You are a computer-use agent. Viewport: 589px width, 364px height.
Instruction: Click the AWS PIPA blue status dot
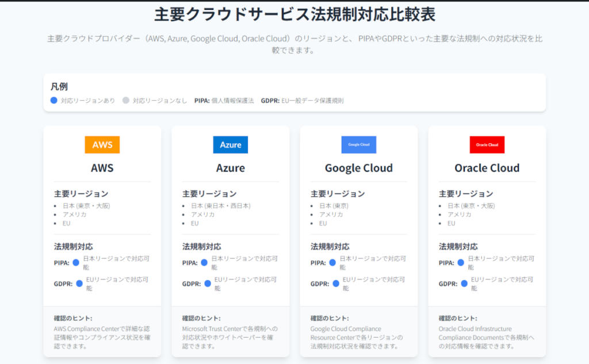[76, 263]
